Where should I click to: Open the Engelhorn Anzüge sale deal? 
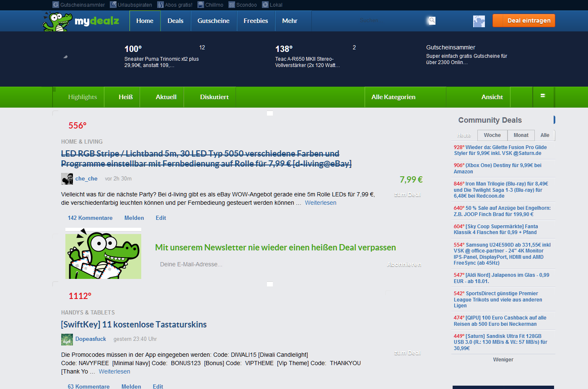click(502, 211)
